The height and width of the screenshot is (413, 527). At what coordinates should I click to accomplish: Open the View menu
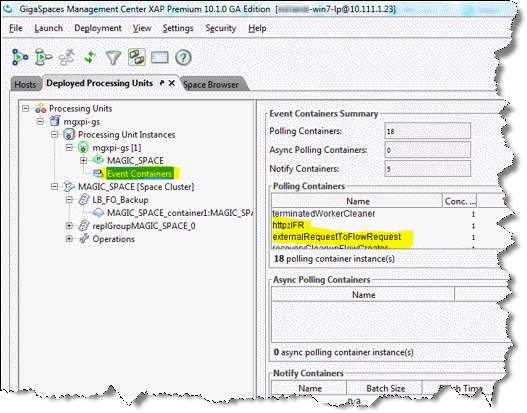(142, 28)
